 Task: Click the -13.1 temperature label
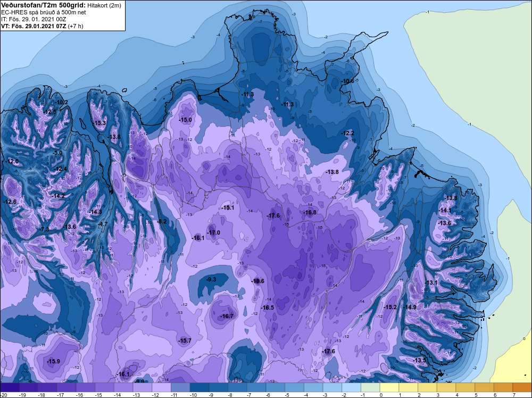(x=431, y=283)
